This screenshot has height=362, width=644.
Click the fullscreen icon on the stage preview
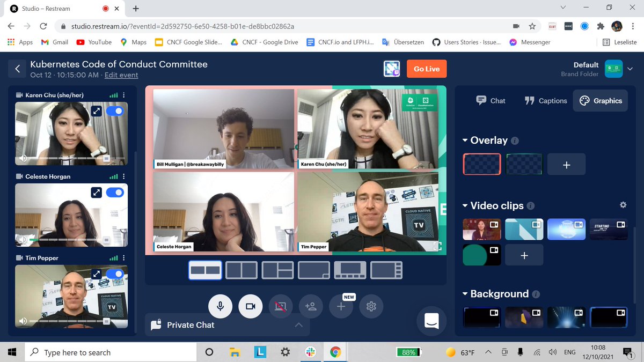click(437, 246)
